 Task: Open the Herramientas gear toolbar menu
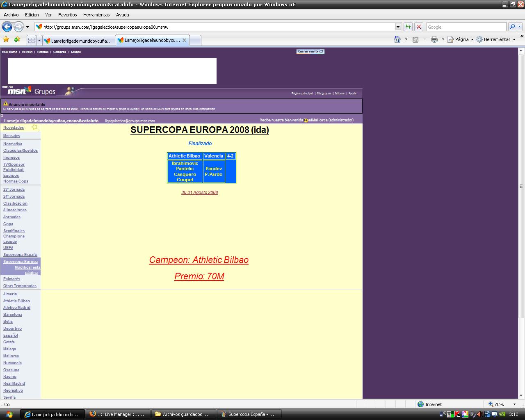(496, 39)
